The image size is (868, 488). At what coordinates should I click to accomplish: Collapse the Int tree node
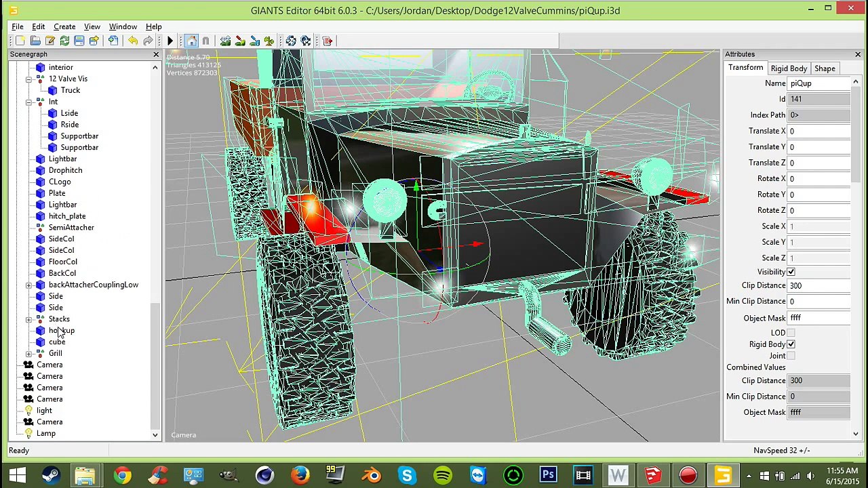click(28, 102)
